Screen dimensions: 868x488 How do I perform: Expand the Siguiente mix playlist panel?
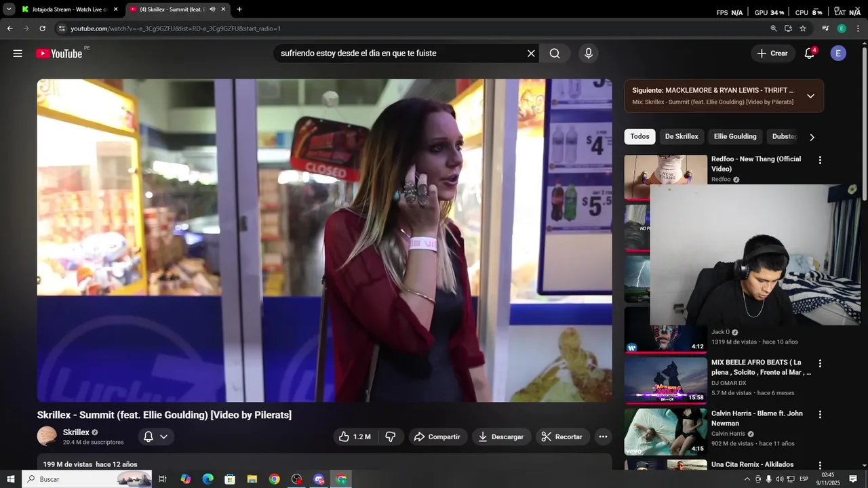tap(810, 96)
